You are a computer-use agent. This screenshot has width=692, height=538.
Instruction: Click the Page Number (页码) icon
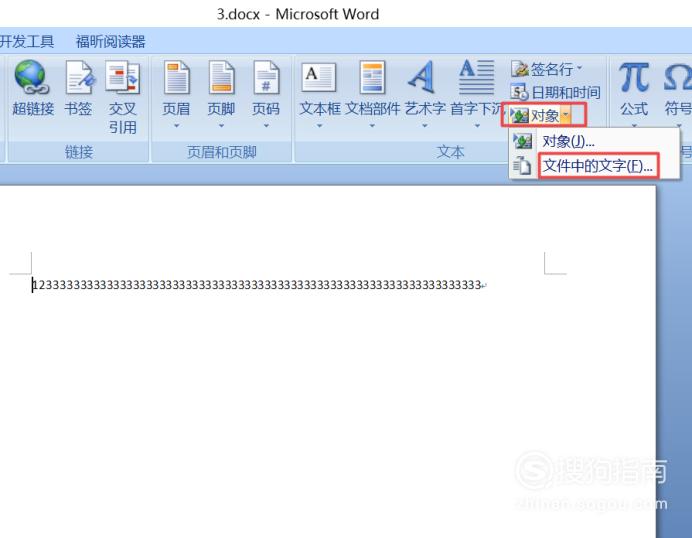[x=266, y=78]
